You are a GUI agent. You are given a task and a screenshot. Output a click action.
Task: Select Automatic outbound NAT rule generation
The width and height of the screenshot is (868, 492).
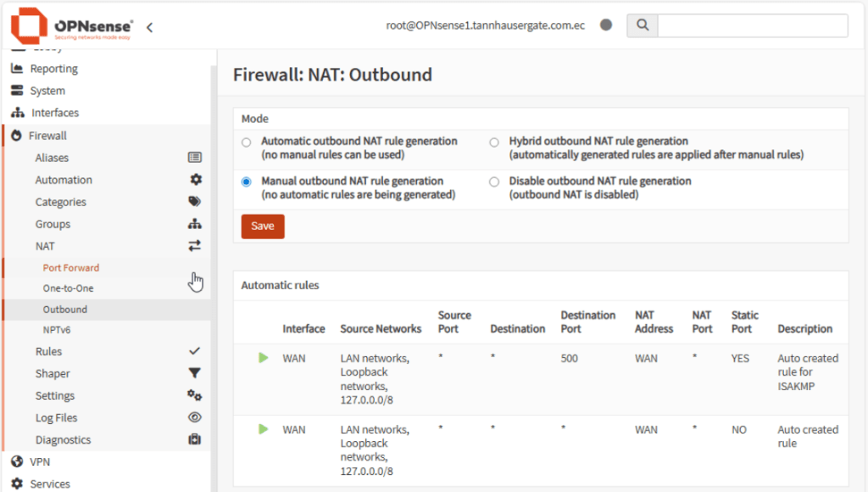(247, 143)
